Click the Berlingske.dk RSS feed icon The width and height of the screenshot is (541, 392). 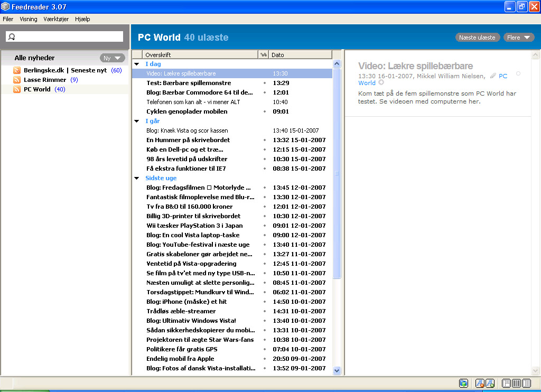[x=17, y=70]
